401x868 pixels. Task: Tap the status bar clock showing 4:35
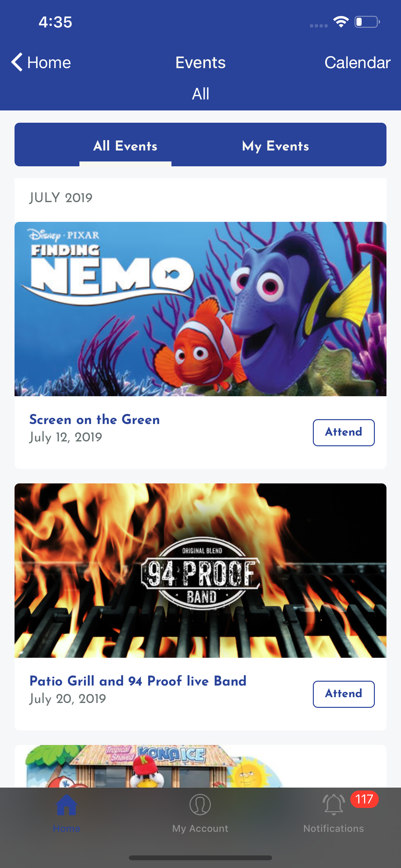[55, 22]
